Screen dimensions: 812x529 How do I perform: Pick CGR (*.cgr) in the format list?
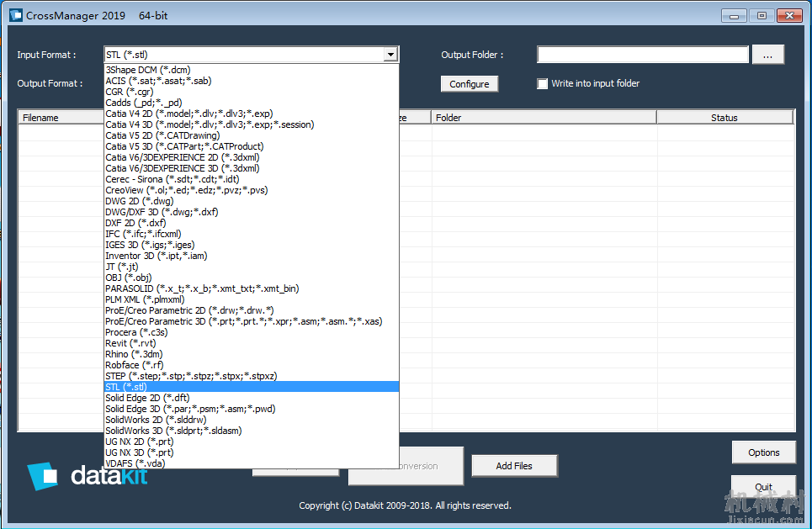pos(252,92)
